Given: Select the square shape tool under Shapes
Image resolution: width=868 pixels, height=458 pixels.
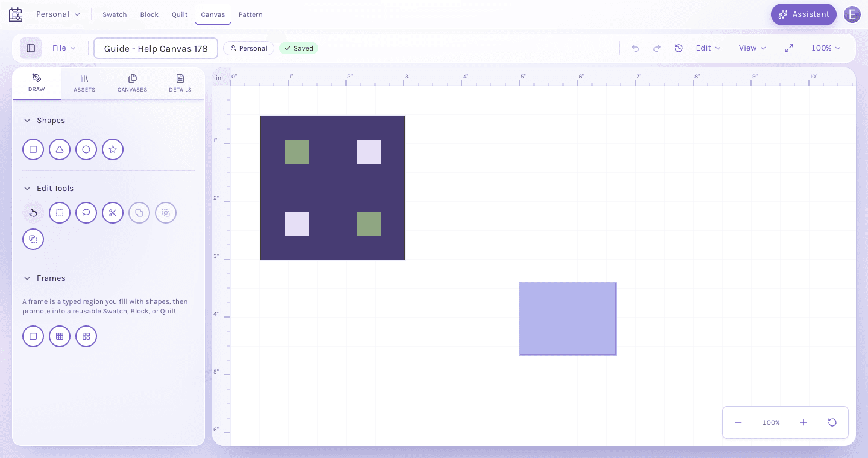Looking at the screenshot, I should (x=33, y=149).
